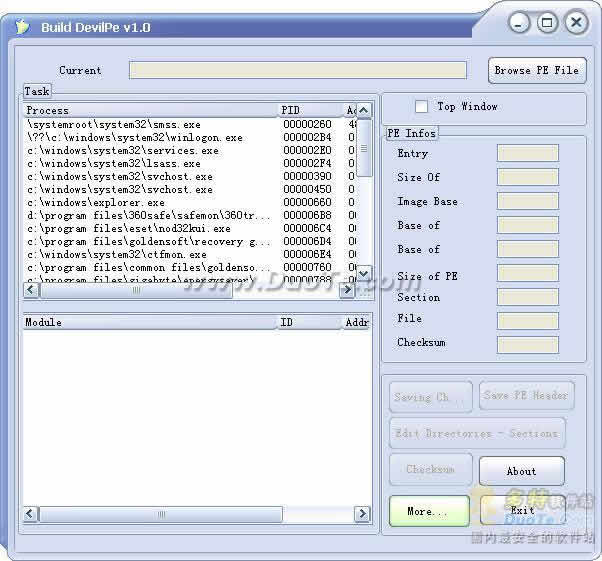Click Browse PE File button
This screenshot has width=602, height=561.
click(x=537, y=71)
